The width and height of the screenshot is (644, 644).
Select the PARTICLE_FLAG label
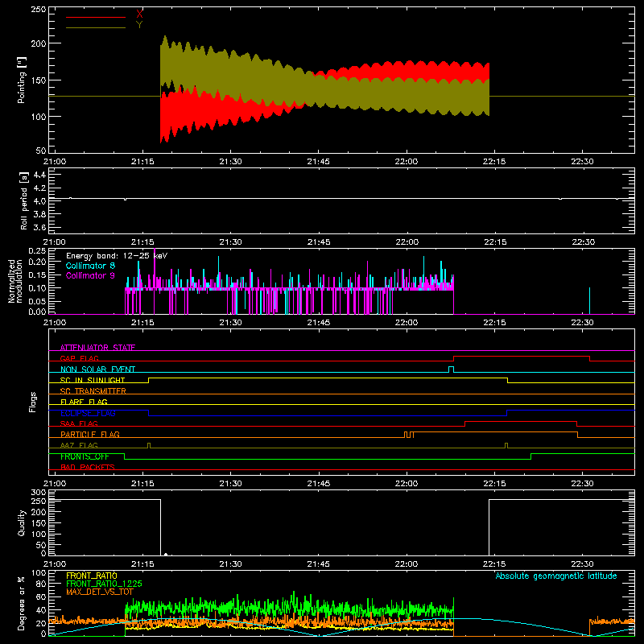click(x=90, y=435)
